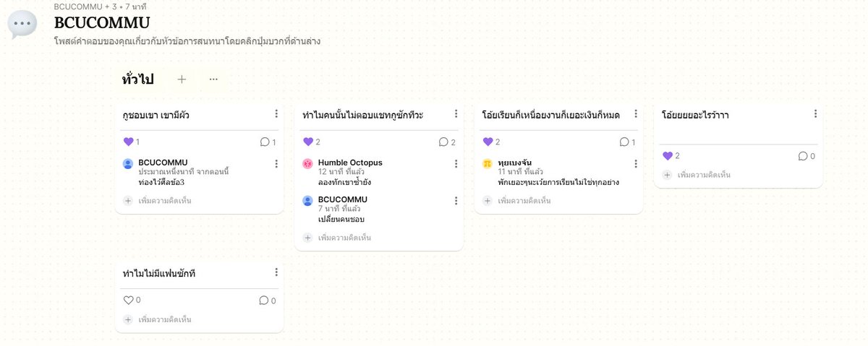Viewport: 868px width, 346px height.
Task: Click the ทั่วไป section heading
Action: click(137, 79)
